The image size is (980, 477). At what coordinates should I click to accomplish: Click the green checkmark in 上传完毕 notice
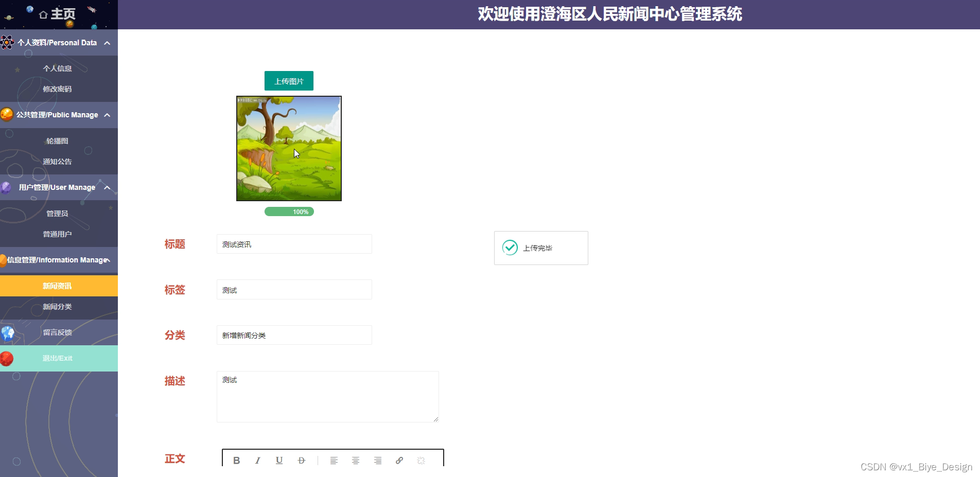pyautogui.click(x=510, y=248)
